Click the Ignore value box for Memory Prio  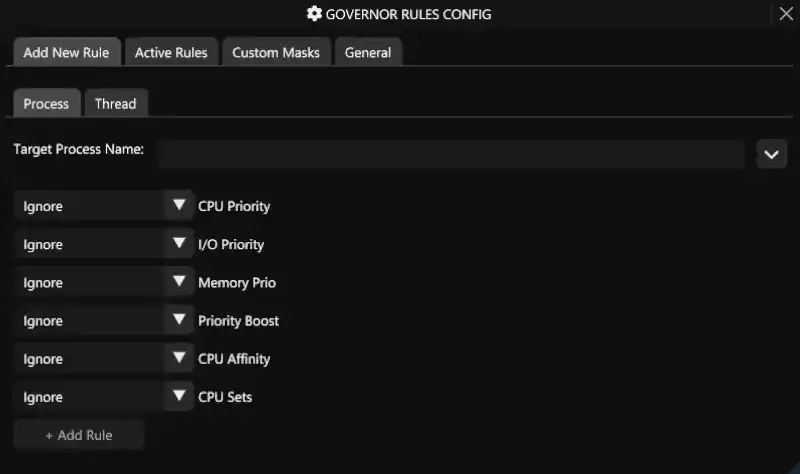(88, 282)
